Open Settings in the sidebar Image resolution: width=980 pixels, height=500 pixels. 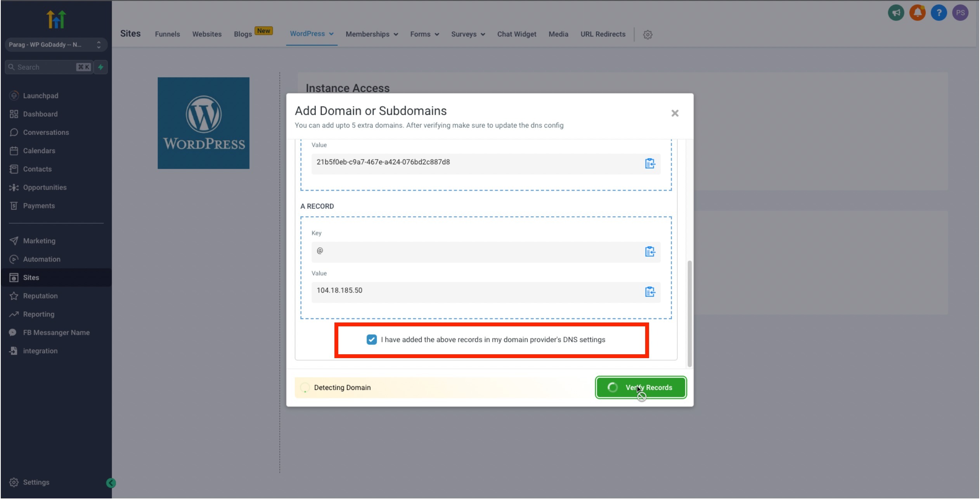coord(36,483)
